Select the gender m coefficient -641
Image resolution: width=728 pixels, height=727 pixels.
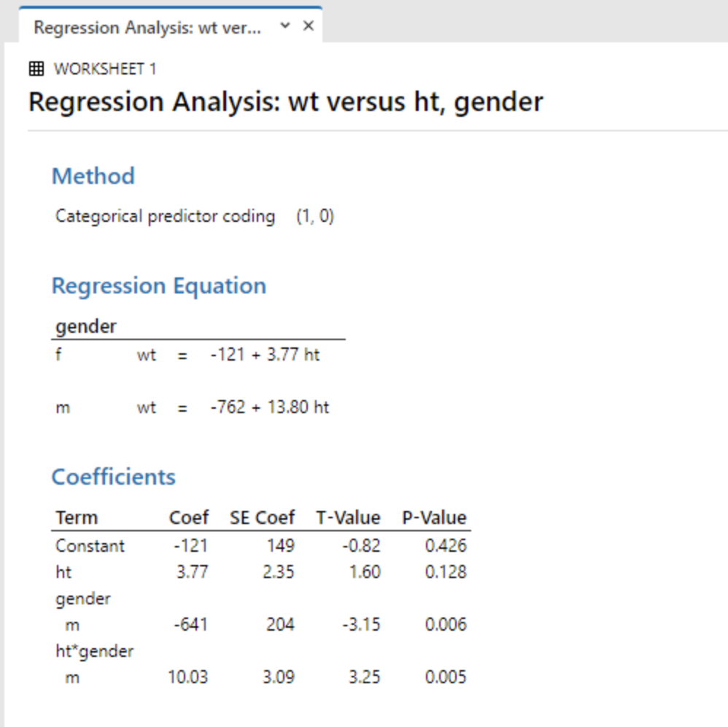[188, 624]
